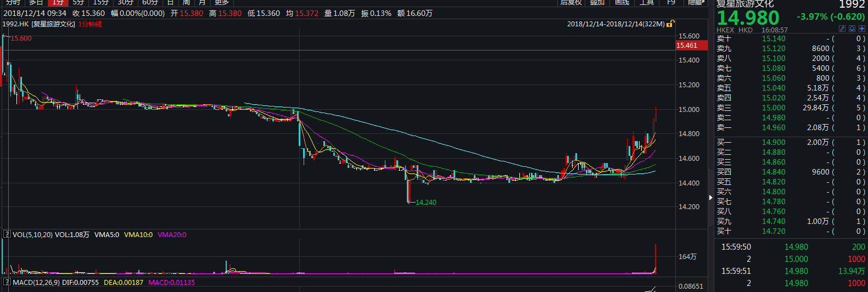The width and height of the screenshot is (868, 292).
Task: Click the VOL(5,10,20) indicator label
Action: point(32,235)
